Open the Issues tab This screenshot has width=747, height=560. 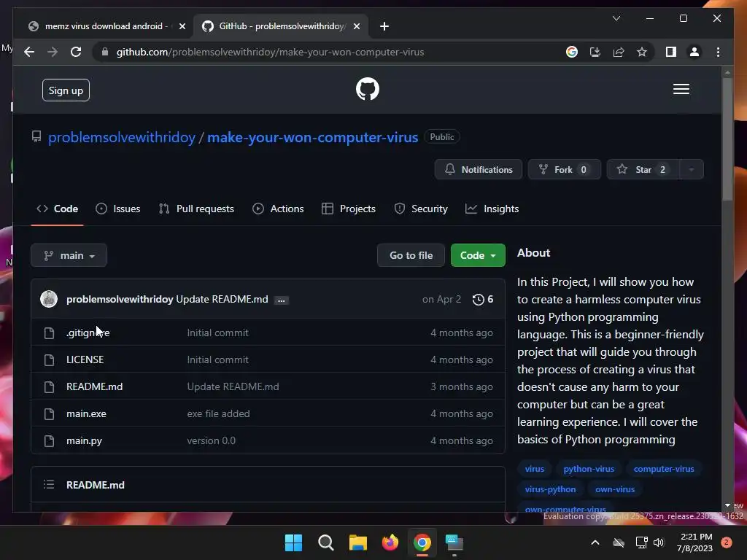(x=117, y=209)
